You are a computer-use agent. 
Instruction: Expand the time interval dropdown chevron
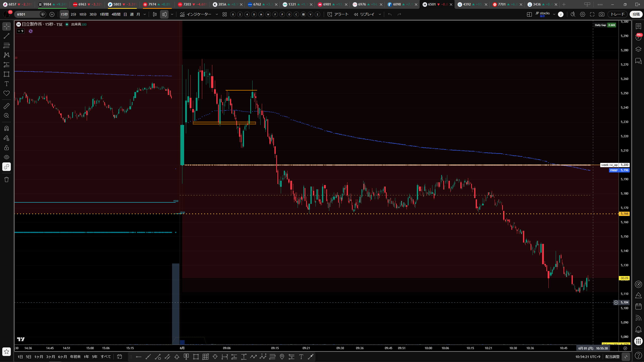click(x=145, y=14)
